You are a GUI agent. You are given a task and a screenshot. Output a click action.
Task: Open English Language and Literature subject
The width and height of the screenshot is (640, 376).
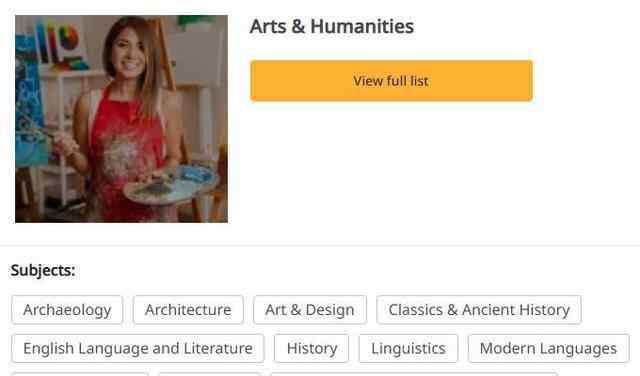(x=138, y=348)
